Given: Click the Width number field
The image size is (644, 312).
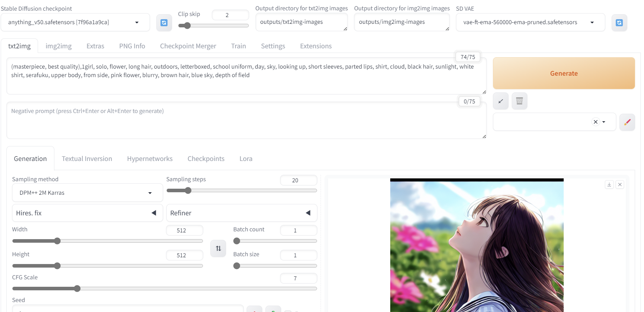Looking at the screenshot, I should click(184, 230).
